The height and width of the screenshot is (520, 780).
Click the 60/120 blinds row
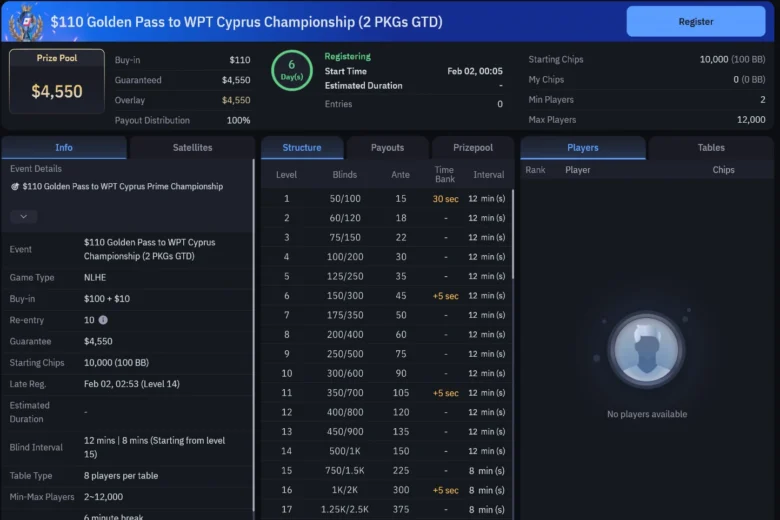pos(386,218)
